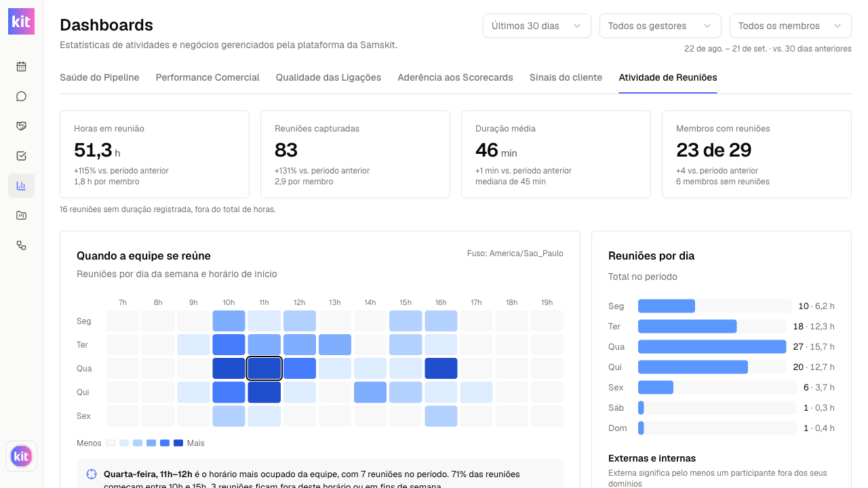Click the Qua bar in Reuniões por dia
This screenshot has height=488, width=868.
click(x=712, y=347)
